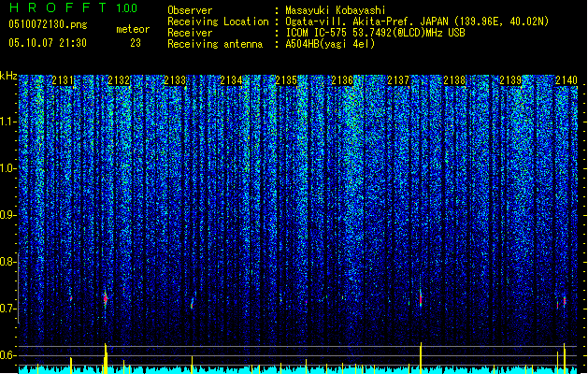Viewport: 588px width, 374px height.
Task: Click the tall yellow intensity spike below 2132
Action: pyautogui.click(x=106, y=358)
